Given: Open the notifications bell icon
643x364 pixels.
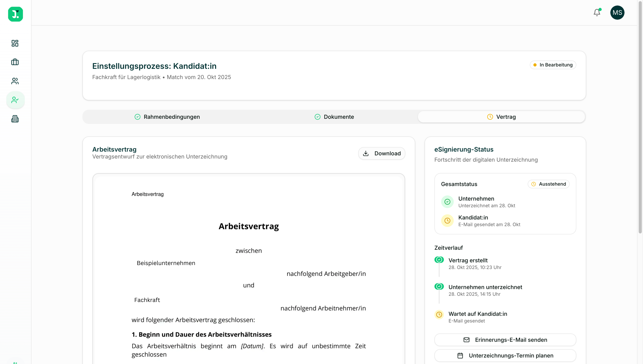Looking at the screenshot, I should tap(597, 13).
